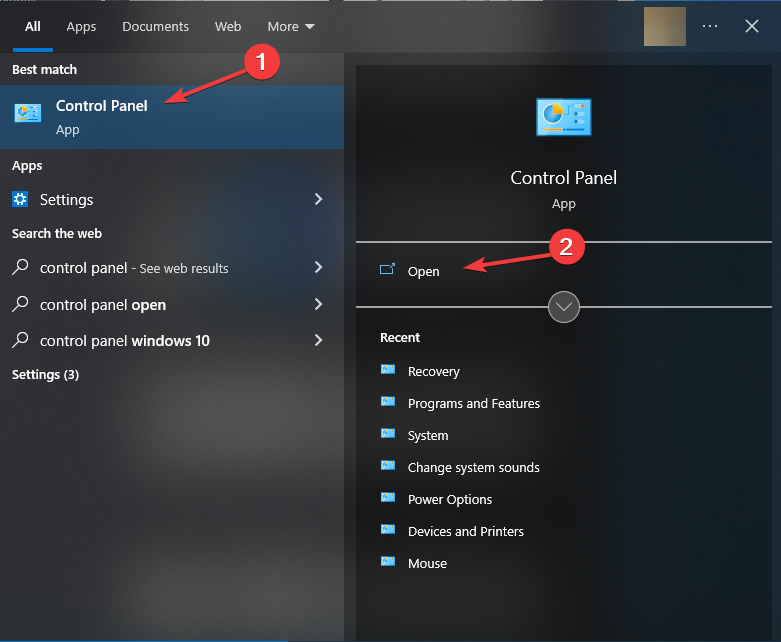
Task: Open the More filter dropdown
Action: (291, 26)
